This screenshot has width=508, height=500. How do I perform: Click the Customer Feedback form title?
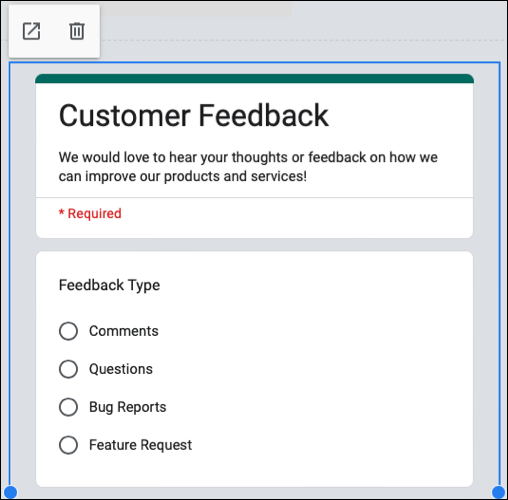click(194, 115)
